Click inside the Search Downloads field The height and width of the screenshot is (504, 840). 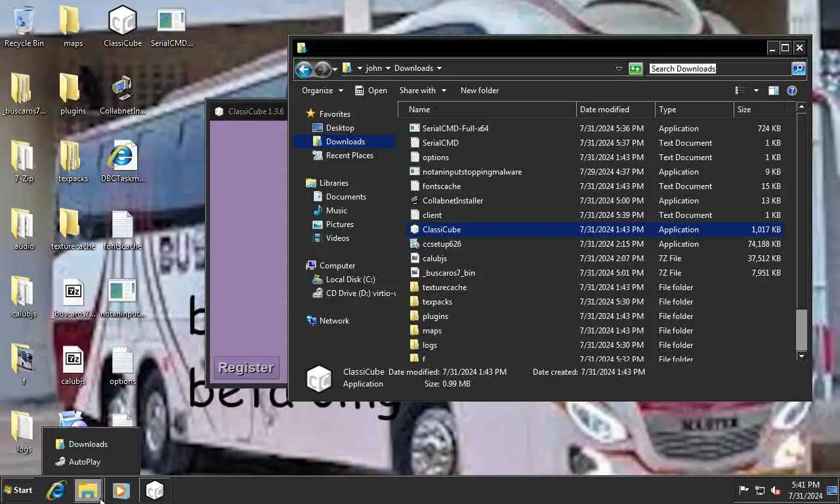(719, 68)
